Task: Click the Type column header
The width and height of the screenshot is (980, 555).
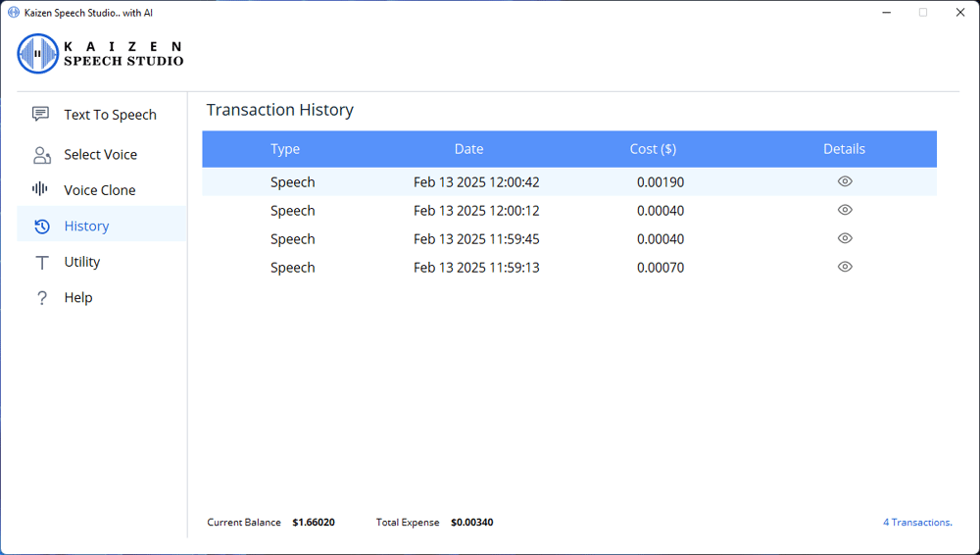Action: [285, 149]
